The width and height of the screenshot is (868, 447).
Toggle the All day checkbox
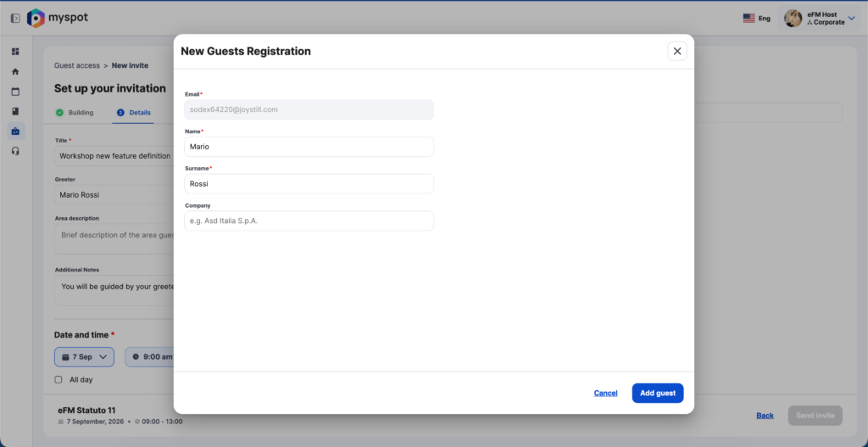(x=58, y=379)
